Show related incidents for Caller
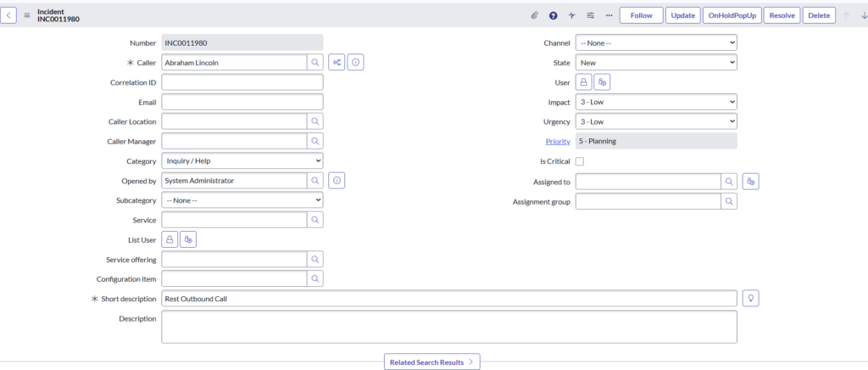The image size is (868, 370). tap(337, 62)
